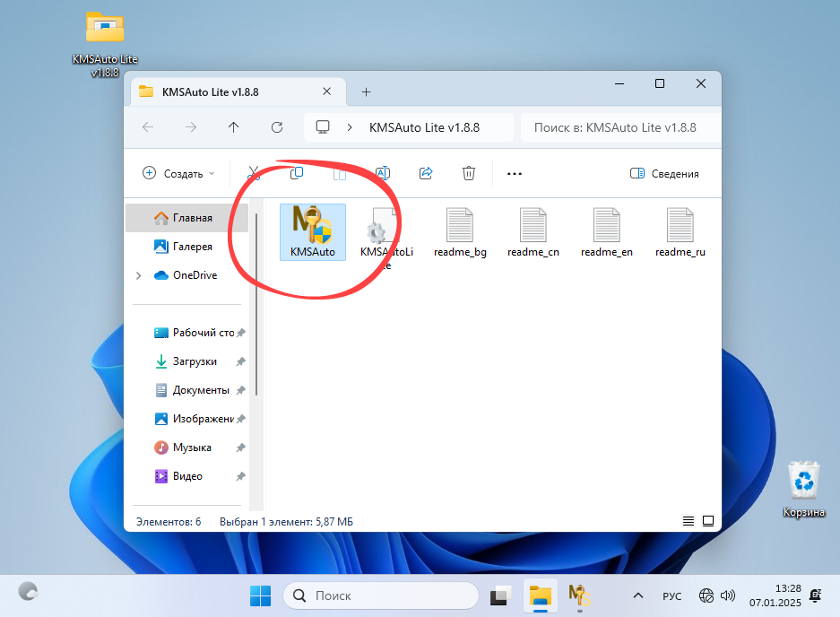The height and width of the screenshot is (617, 840).
Task: Switch to details list view in status bar
Action: coord(688,521)
